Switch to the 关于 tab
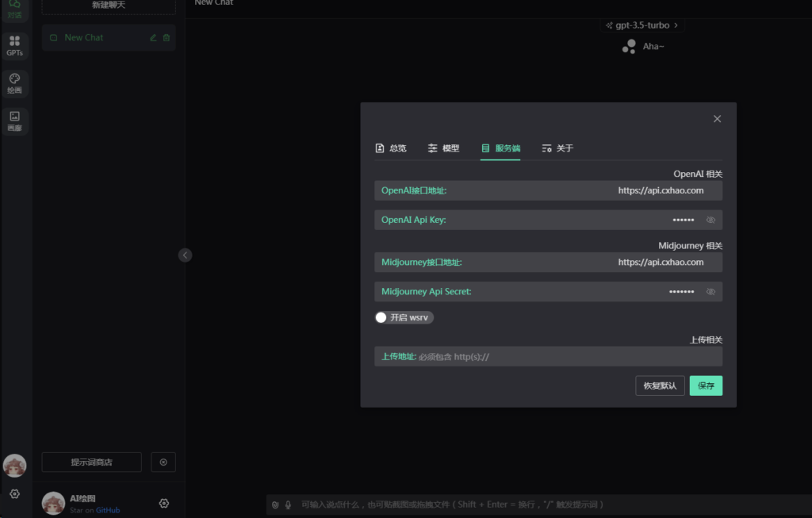 [557, 148]
